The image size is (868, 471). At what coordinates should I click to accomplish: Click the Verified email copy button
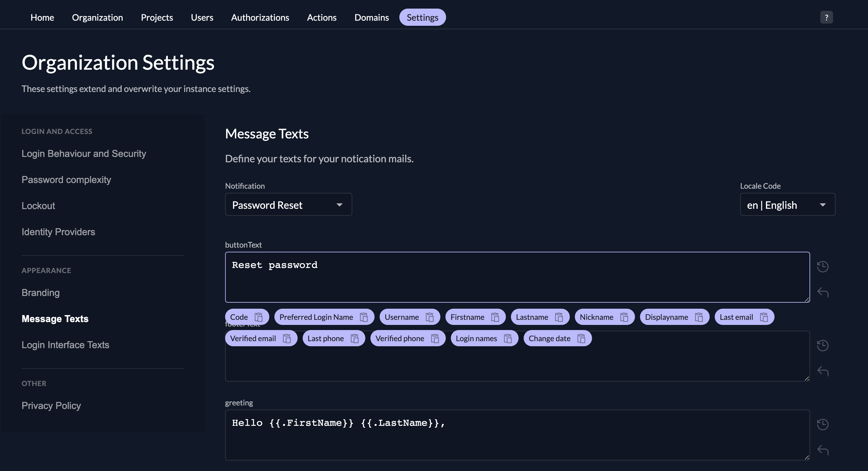[286, 338]
